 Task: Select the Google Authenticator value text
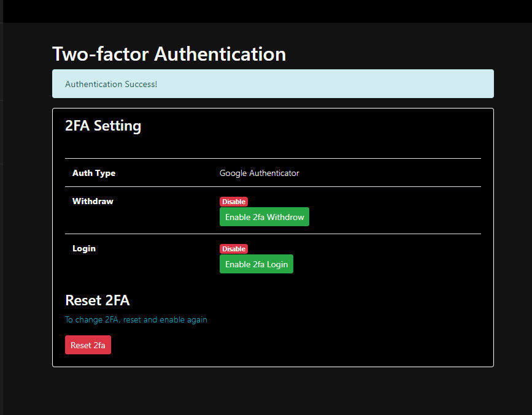tap(259, 173)
